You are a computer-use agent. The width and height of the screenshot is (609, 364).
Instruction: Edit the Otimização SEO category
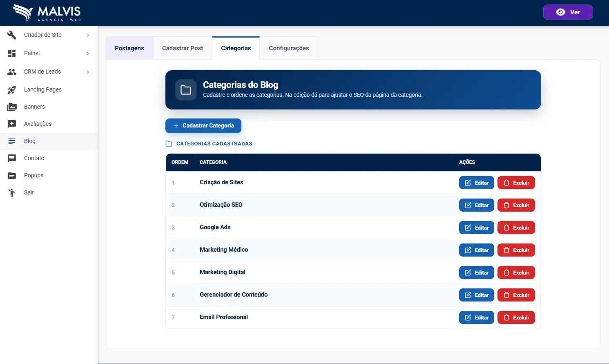pyautogui.click(x=477, y=205)
